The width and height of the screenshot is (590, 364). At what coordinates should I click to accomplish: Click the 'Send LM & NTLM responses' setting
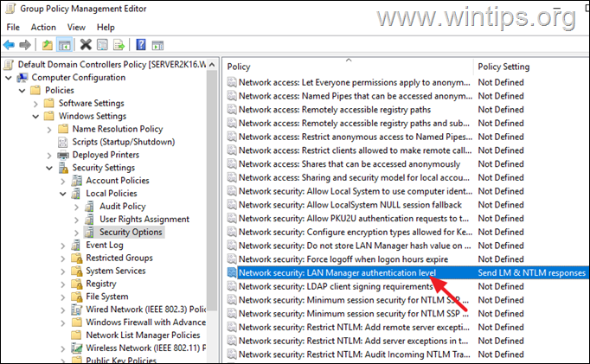pos(531,272)
